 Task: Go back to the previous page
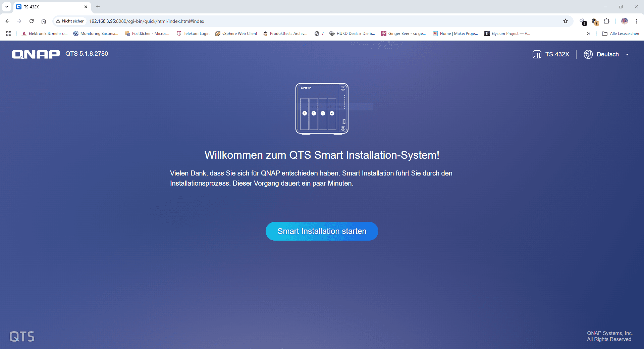[7, 21]
